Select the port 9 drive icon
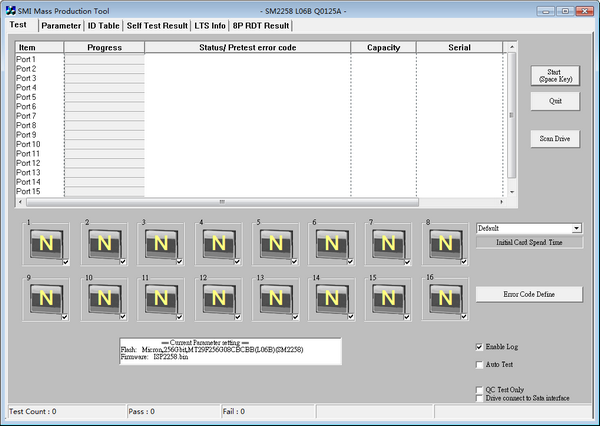The height and width of the screenshot is (426, 600). pyautogui.click(x=44, y=298)
